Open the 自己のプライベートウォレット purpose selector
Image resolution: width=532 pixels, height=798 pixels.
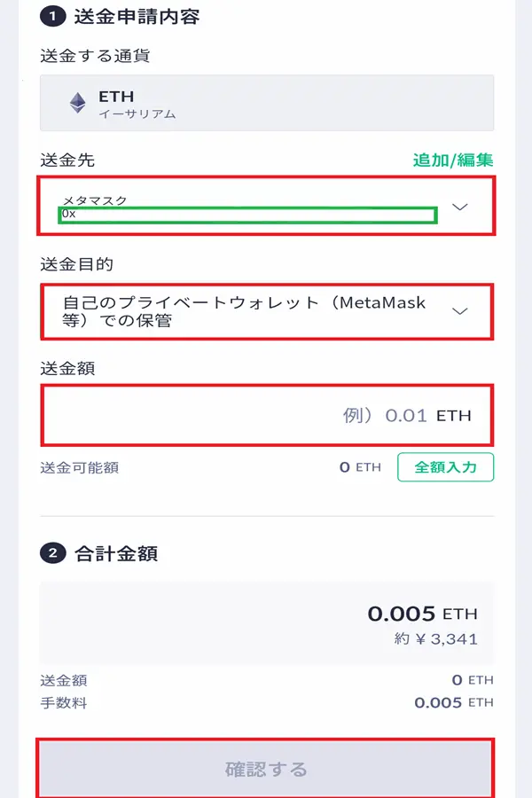[x=245, y=311]
